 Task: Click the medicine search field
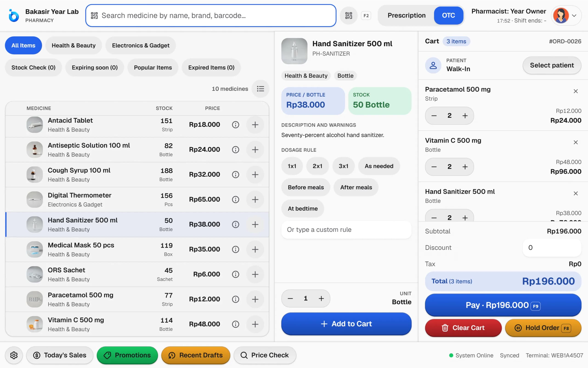[211, 16]
